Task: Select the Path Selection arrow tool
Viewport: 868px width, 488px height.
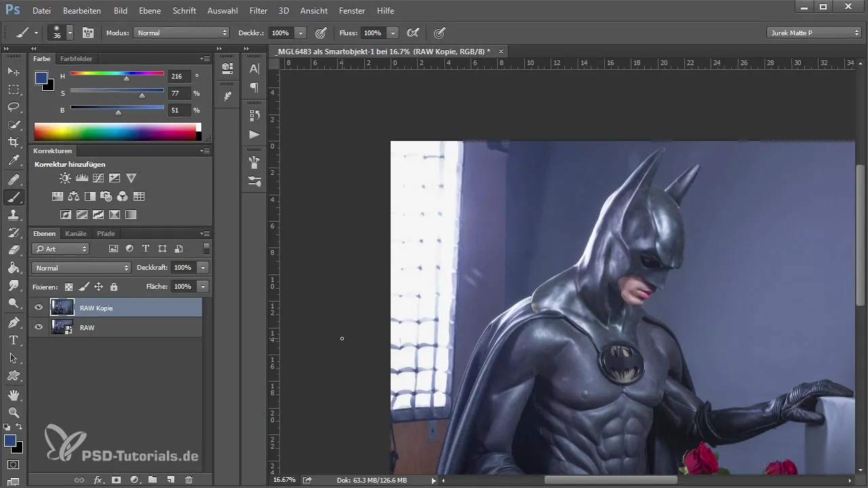Action: (x=14, y=358)
